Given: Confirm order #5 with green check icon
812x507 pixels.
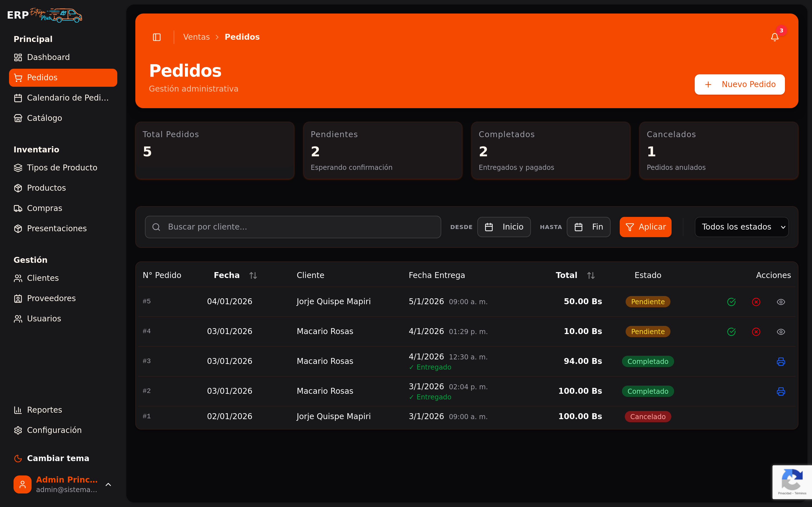Looking at the screenshot, I should (731, 302).
